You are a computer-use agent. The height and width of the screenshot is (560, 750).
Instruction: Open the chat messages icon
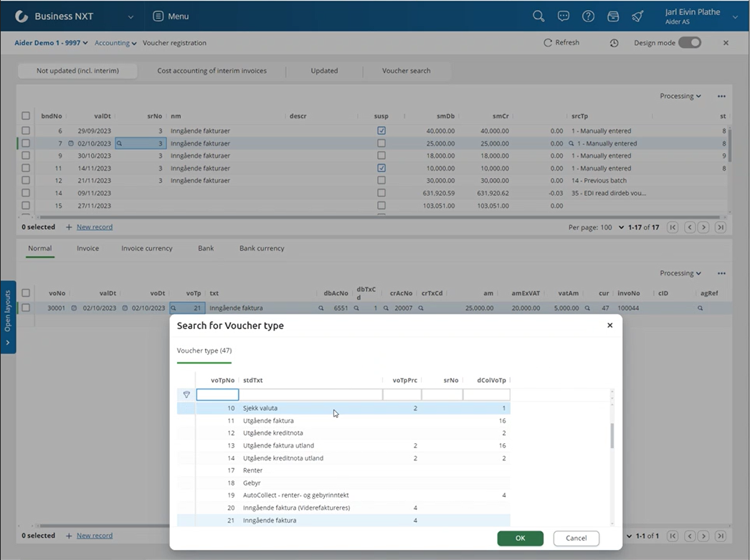click(564, 16)
